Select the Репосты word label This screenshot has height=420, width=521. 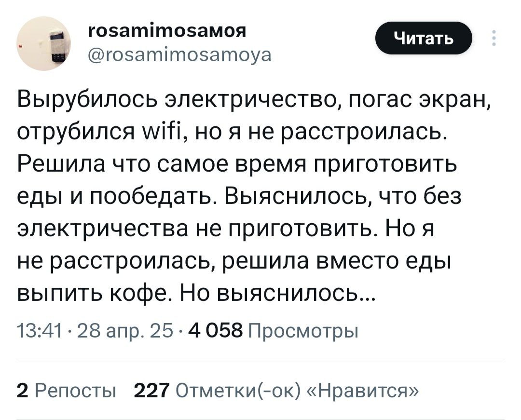tap(75, 391)
